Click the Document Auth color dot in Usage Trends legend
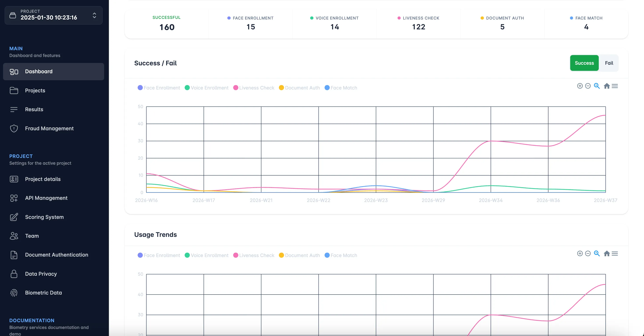Image resolution: width=644 pixels, height=336 pixels. [x=281, y=255]
